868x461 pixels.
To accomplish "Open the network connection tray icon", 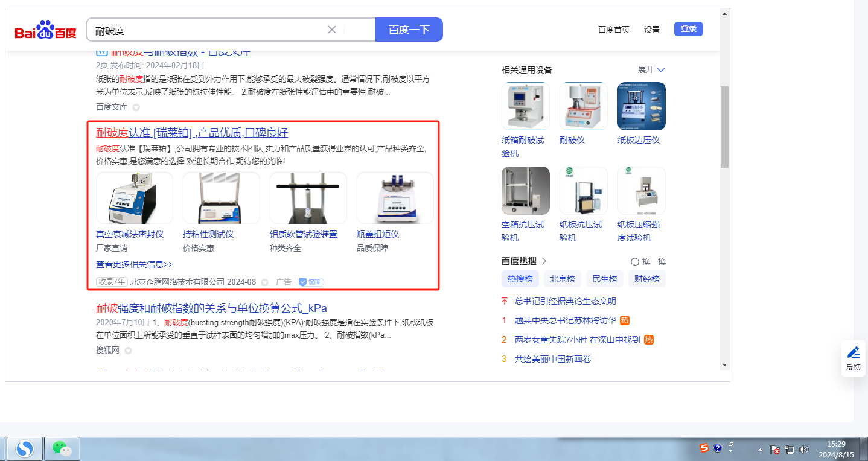I will pyautogui.click(x=790, y=450).
